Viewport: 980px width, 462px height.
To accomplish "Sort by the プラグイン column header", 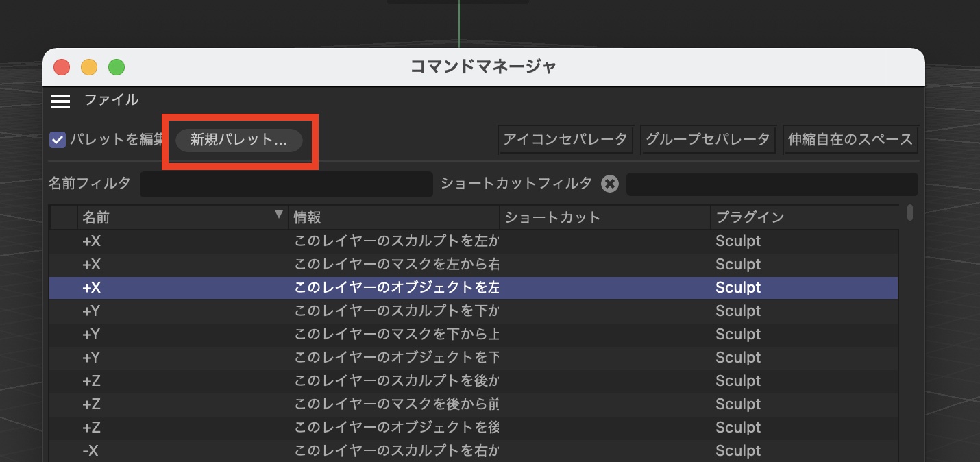I will [x=803, y=217].
